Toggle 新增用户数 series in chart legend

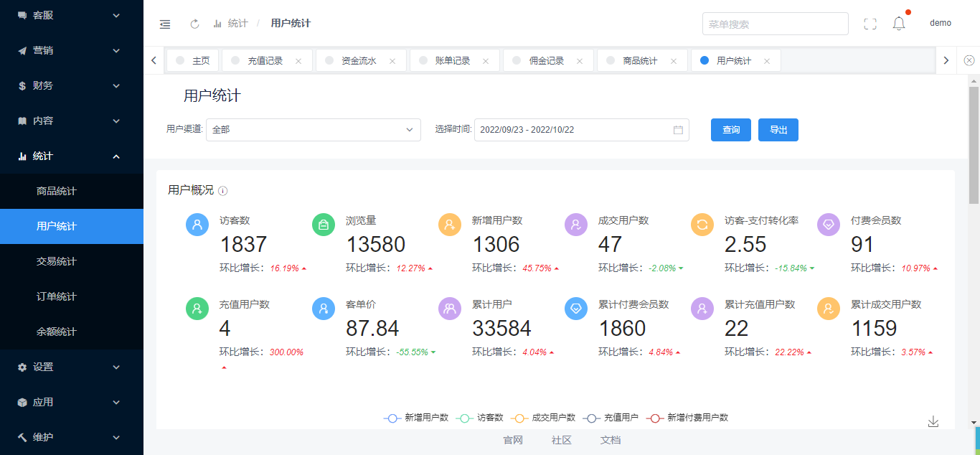(416, 418)
